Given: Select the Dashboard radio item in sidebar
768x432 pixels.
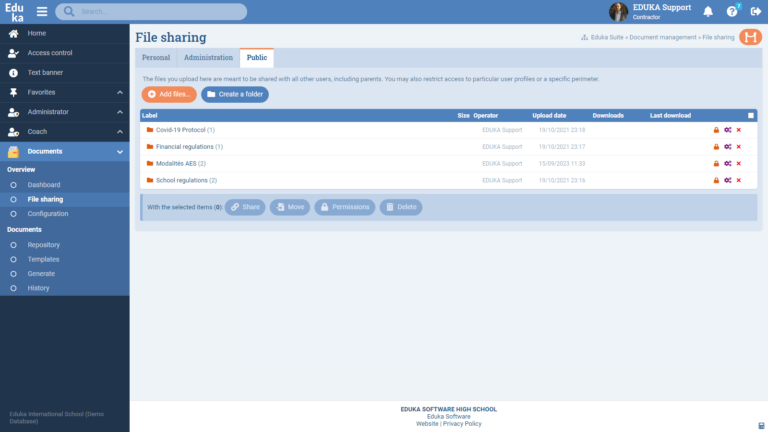Looking at the screenshot, I should [x=43, y=185].
